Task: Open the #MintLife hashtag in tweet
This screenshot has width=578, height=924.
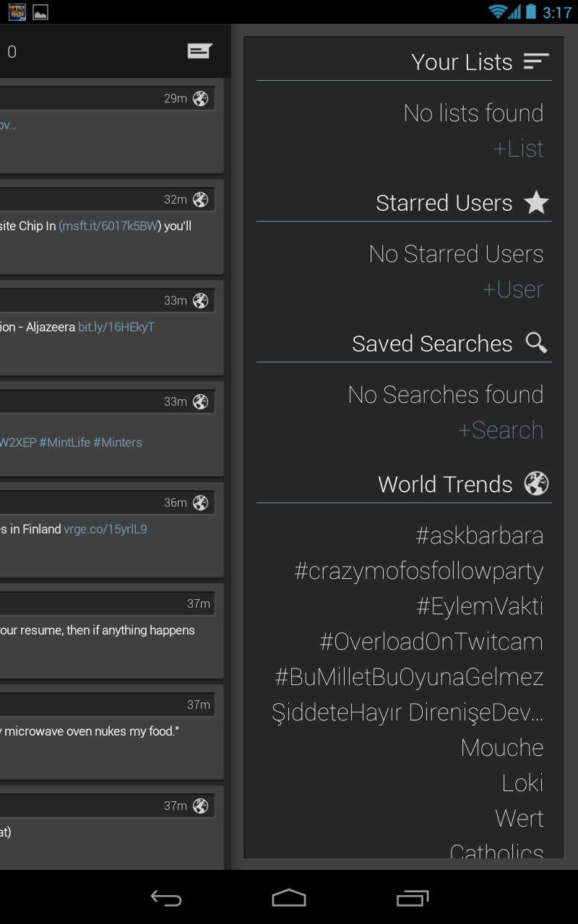Action: coord(64,443)
